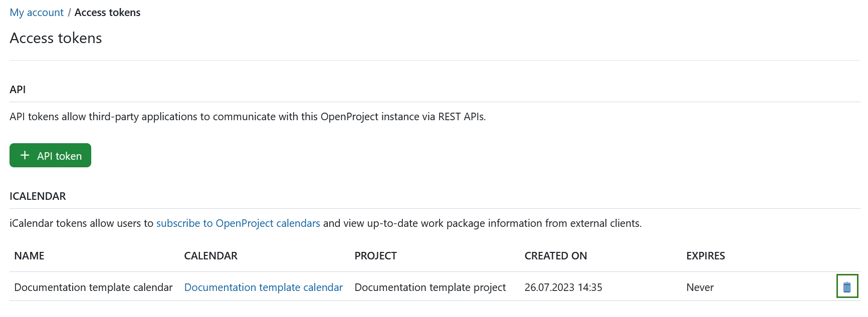Click the PROJECT column header
Viewport: 868px width, 317px height.
pyautogui.click(x=375, y=256)
